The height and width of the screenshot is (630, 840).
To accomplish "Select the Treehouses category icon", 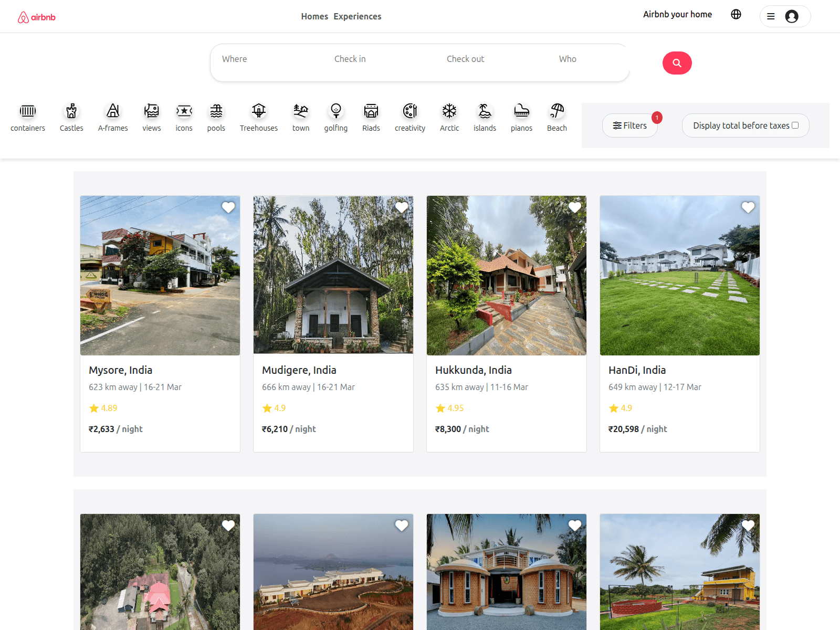I will pos(259,111).
